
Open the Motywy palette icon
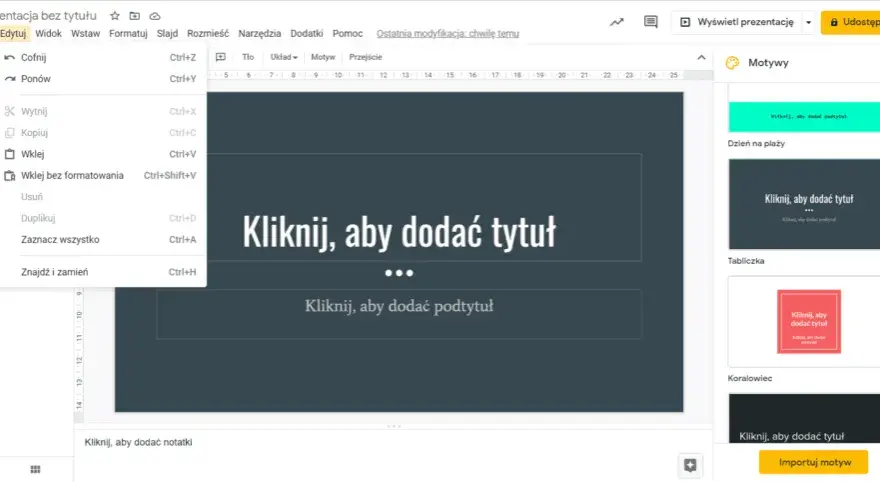point(732,63)
